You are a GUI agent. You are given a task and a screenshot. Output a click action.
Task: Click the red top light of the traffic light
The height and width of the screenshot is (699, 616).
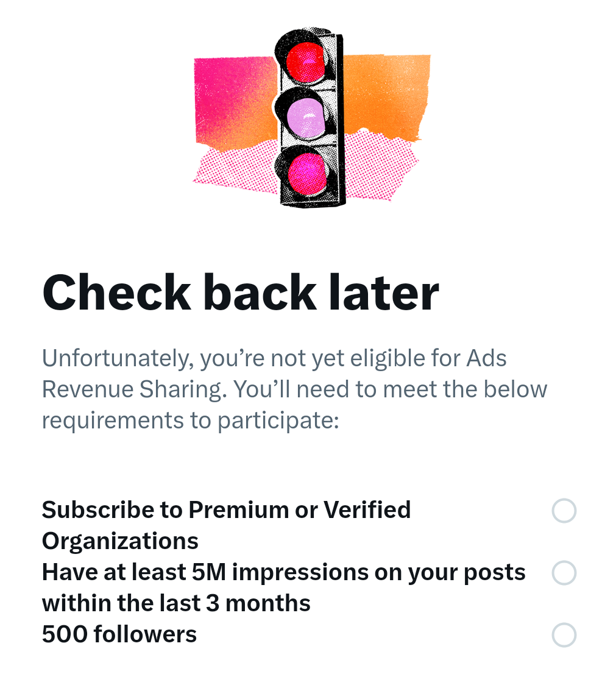pos(306,61)
